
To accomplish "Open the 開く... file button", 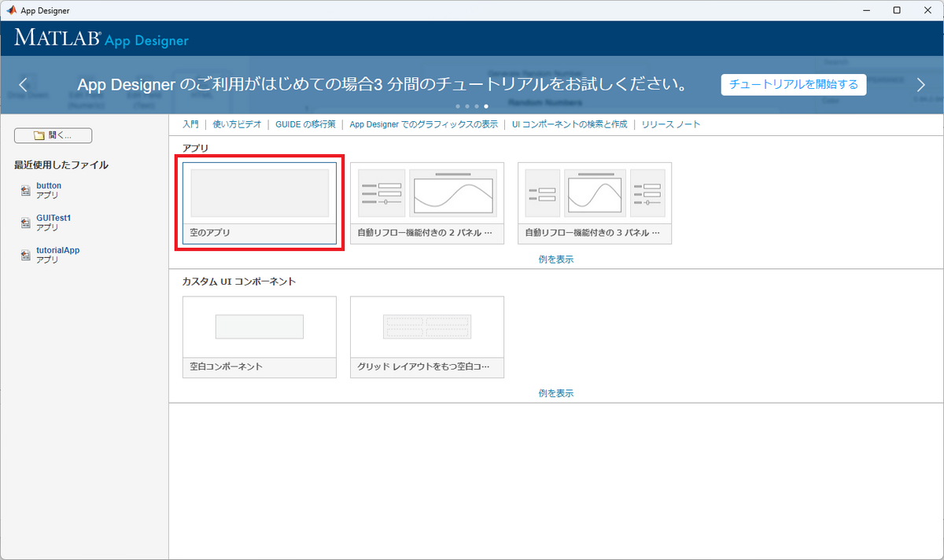I will tap(53, 135).
